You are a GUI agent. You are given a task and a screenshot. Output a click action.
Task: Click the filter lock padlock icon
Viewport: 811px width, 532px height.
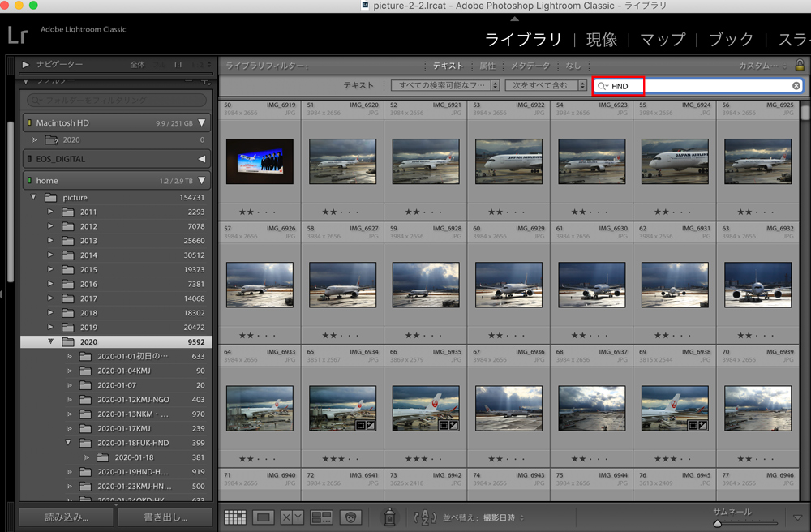coord(800,65)
